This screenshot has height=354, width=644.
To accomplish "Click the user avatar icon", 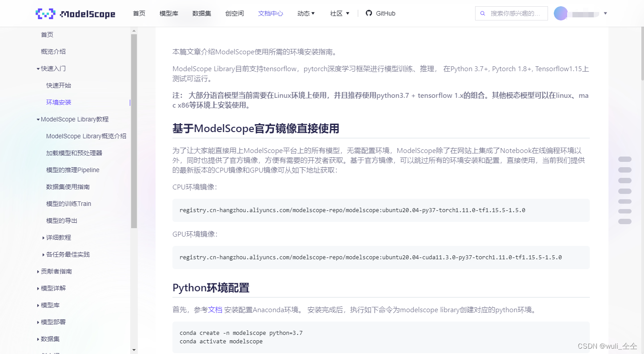I will (x=561, y=13).
